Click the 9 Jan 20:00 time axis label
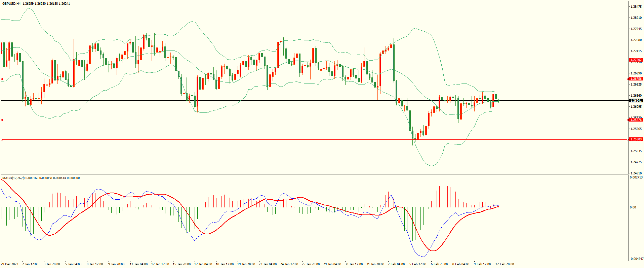The height and width of the screenshot is (268, 644). click(116, 264)
